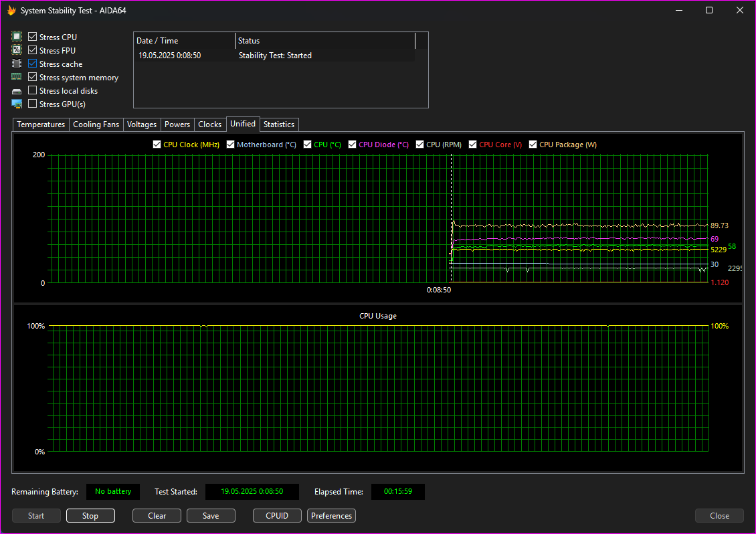The width and height of the screenshot is (756, 534).
Task: Uncheck the CPU Core (V) series
Action: (473, 145)
